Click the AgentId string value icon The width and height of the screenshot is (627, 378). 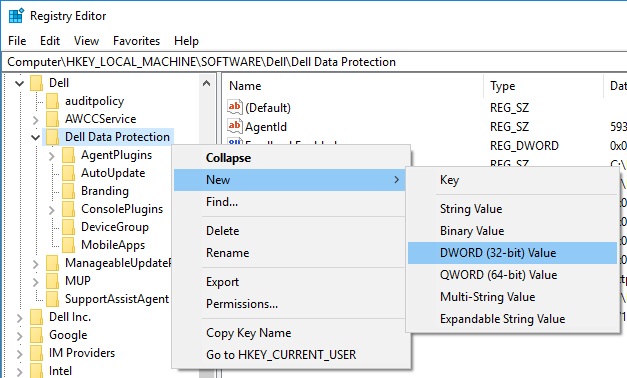[235, 126]
